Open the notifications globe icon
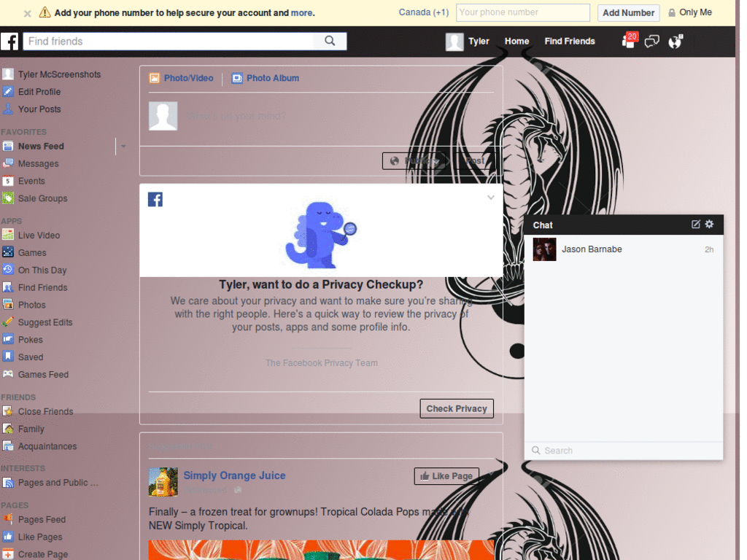The width and height of the screenshot is (747, 560). coord(675,42)
